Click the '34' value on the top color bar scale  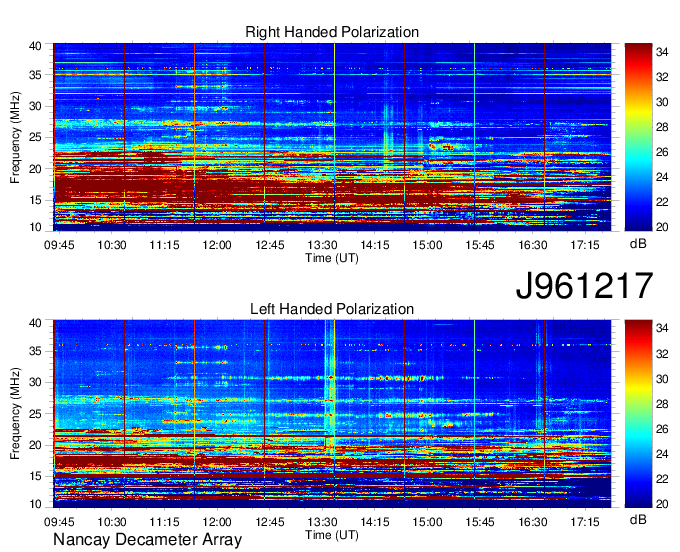click(x=662, y=52)
